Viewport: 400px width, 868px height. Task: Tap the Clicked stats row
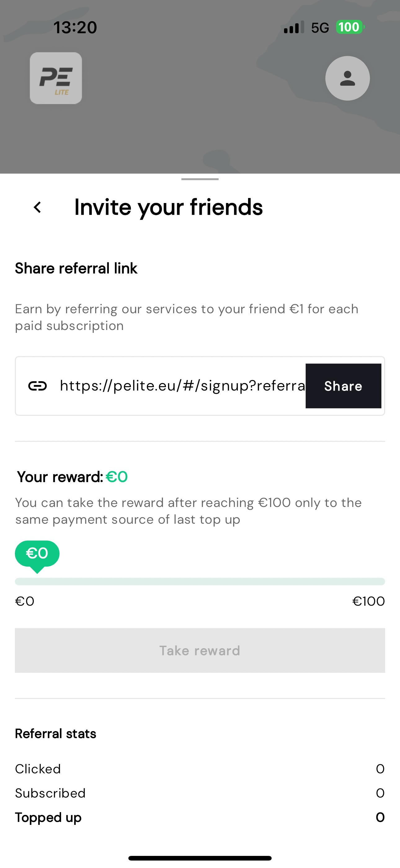200,769
